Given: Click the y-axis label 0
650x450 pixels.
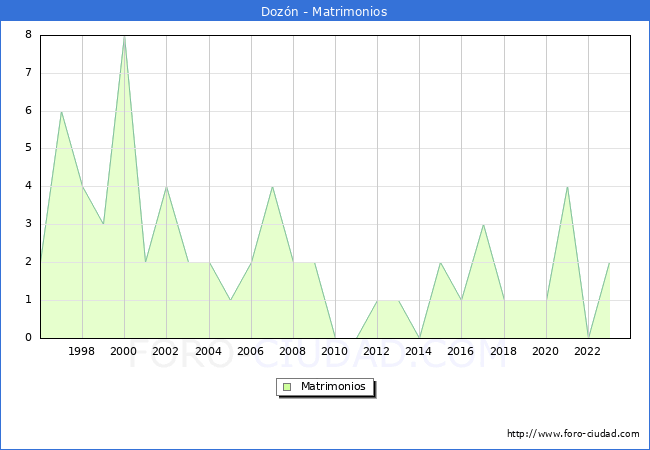Looking at the screenshot, I should click(29, 337).
